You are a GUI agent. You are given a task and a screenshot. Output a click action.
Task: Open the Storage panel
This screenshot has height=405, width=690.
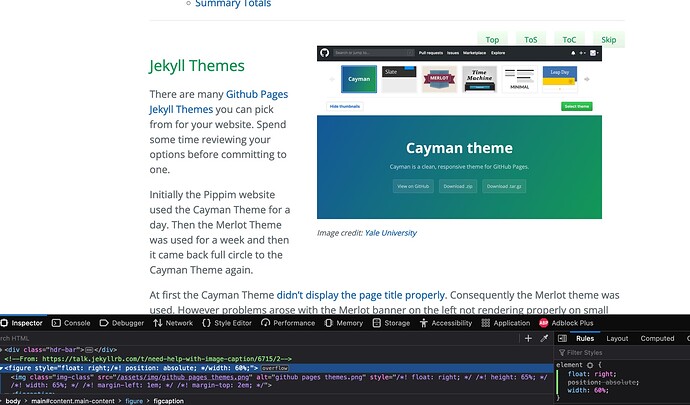pos(391,323)
